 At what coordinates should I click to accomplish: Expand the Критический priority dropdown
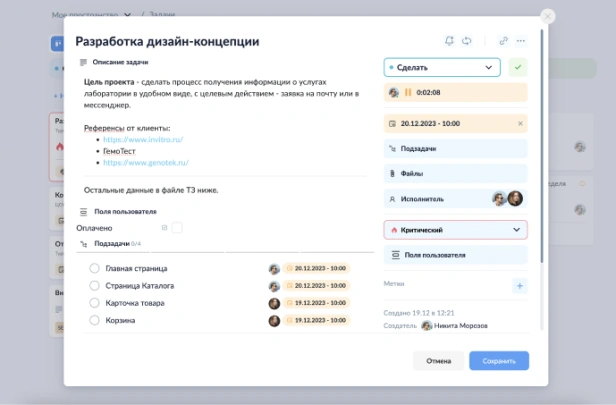(x=455, y=229)
